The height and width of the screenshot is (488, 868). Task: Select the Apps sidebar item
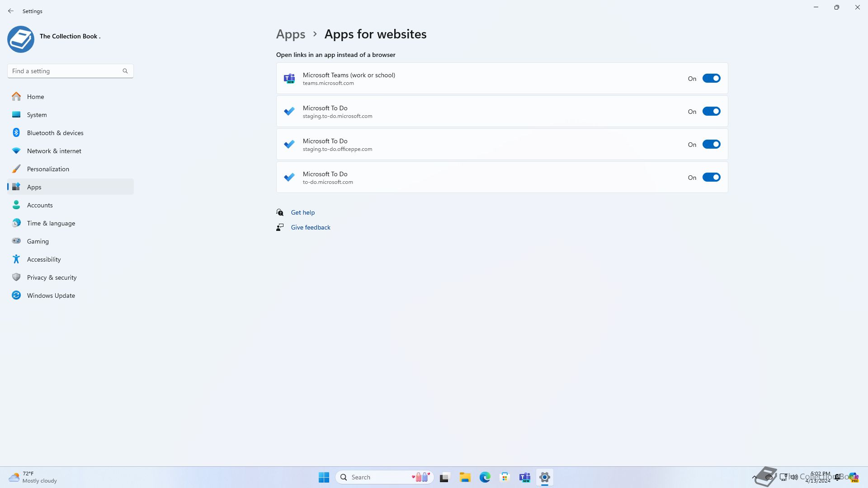click(x=71, y=187)
